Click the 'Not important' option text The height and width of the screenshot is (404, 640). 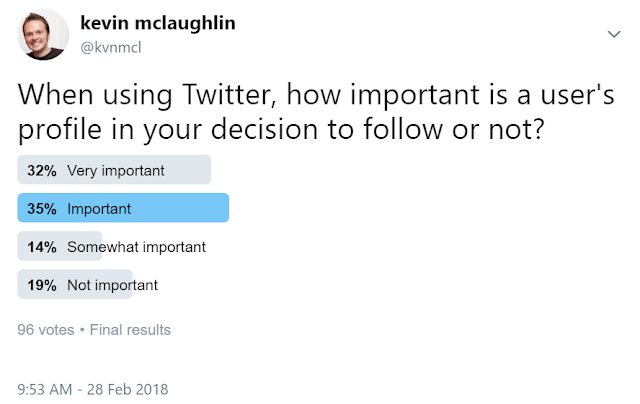click(x=112, y=284)
